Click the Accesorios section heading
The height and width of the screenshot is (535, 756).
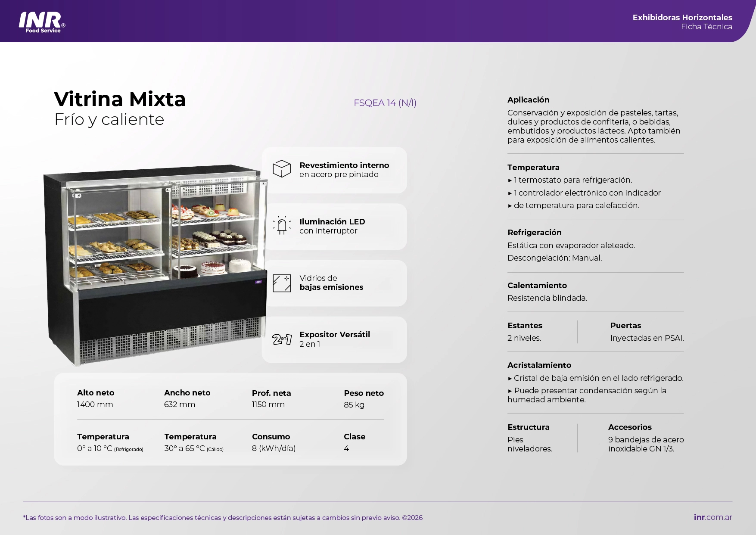point(629,427)
